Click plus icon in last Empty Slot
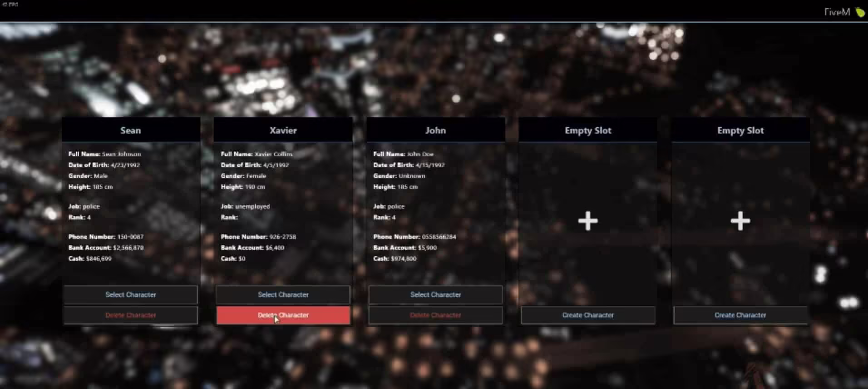Image resolution: width=868 pixels, height=389 pixels. pos(740,221)
